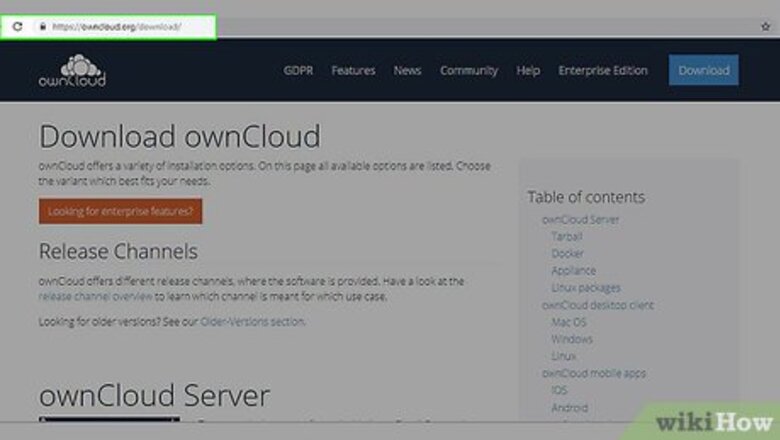Click the large "ownCloud Server" section heading
The height and width of the screenshot is (440, 780).
pyautogui.click(x=154, y=396)
